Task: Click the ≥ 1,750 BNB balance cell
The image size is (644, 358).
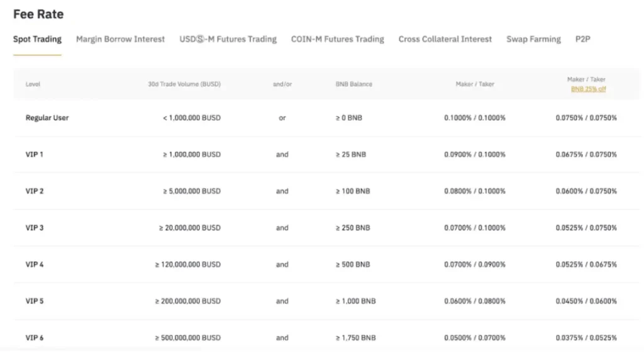Action: [356, 338]
